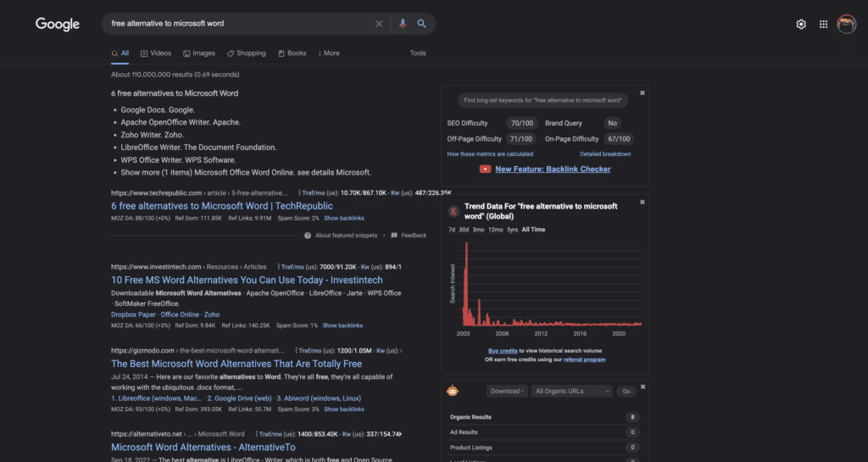868x462 pixels.
Task: Select the All Time trend range
Action: pyautogui.click(x=533, y=230)
